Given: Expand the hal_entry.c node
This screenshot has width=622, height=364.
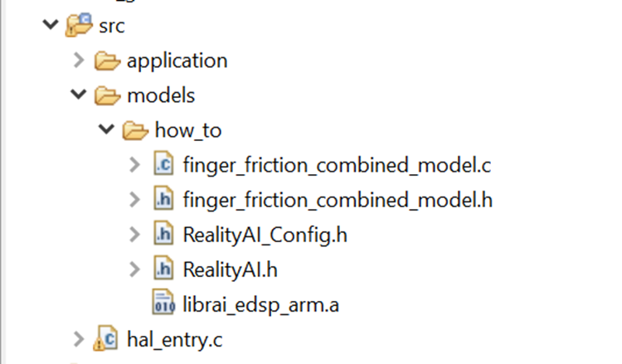Looking at the screenshot, I should click(78, 339).
